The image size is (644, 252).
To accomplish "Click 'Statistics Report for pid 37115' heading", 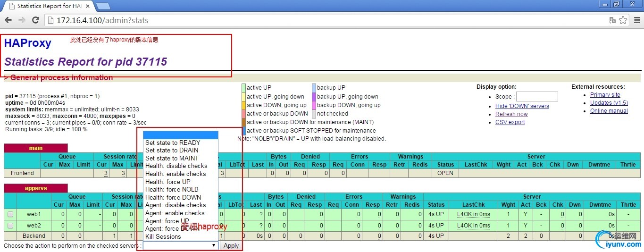I will pos(85,62).
